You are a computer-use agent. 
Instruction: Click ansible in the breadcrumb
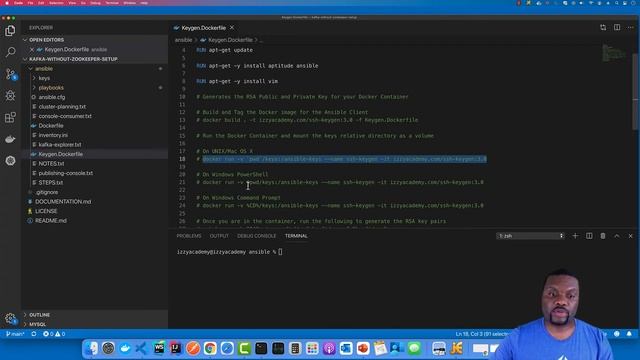coord(183,40)
